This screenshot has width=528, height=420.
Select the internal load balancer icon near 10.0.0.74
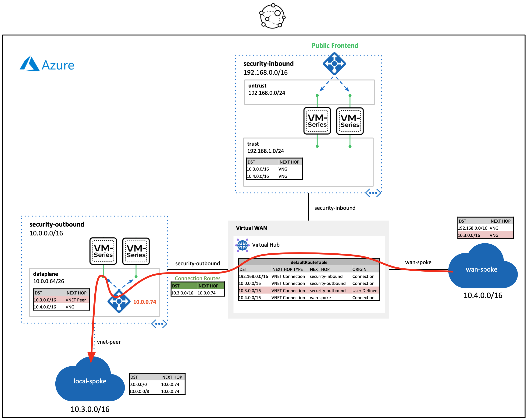[119, 301]
